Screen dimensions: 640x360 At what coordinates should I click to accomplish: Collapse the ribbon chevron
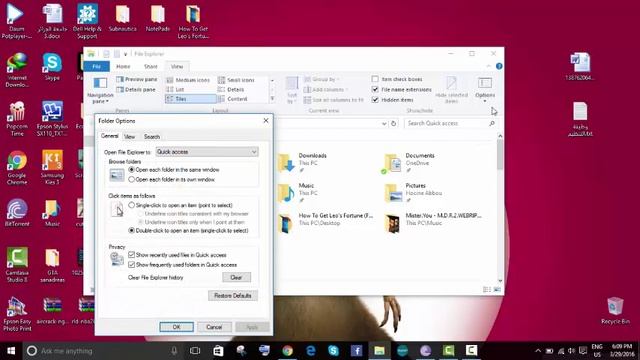[x=489, y=66]
